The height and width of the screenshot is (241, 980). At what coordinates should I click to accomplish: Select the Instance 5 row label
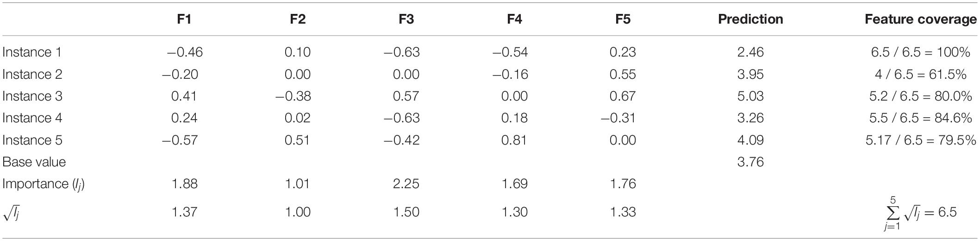tap(32, 140)
